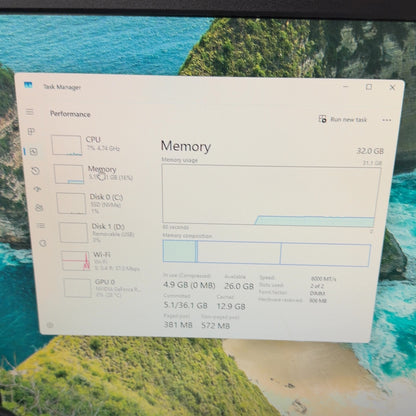
Task: Click the Memory usage graph
Action: point(271,196)
